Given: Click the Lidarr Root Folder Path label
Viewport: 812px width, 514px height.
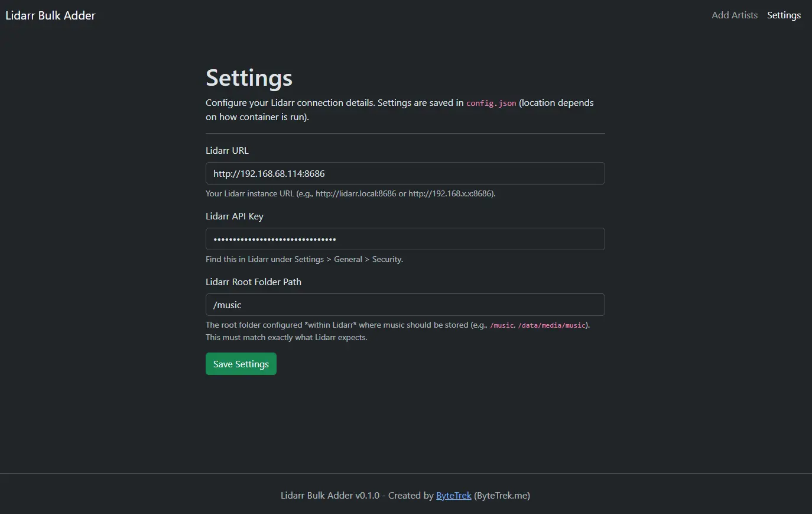Looking at the screenshot, I should tap(253, 282).
